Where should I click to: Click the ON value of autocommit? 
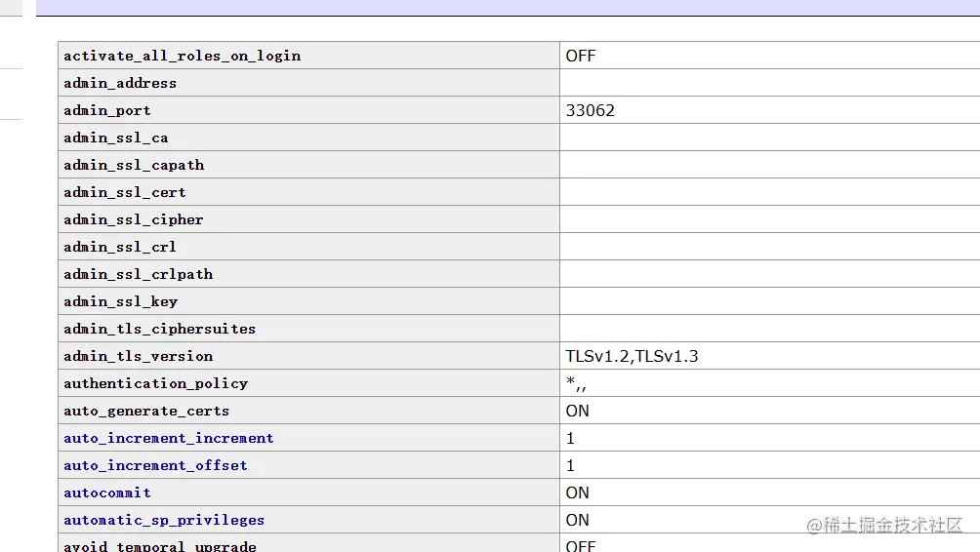[x=578, y=493]
